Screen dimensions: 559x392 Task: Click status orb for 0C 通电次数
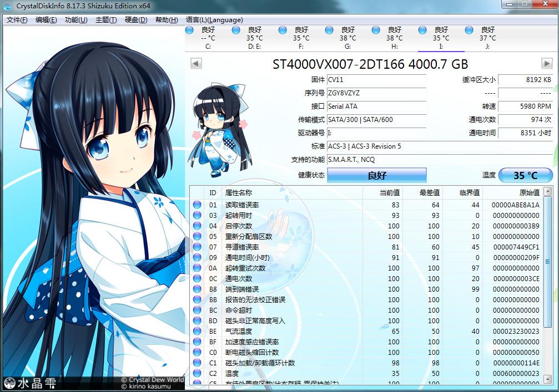coord(197,278)
